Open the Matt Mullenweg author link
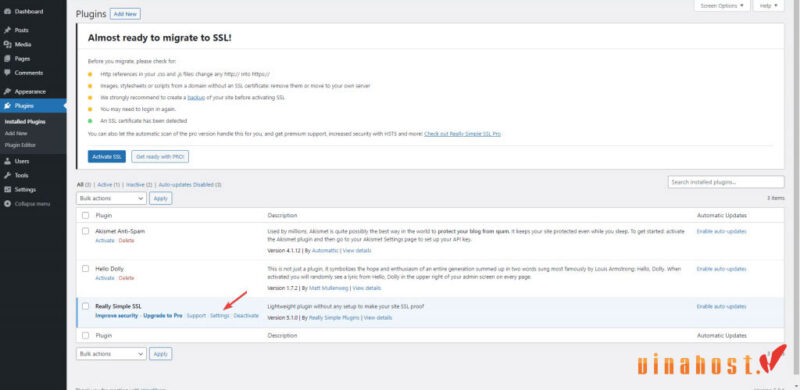The image size is (800, 390). pos(329,288)
